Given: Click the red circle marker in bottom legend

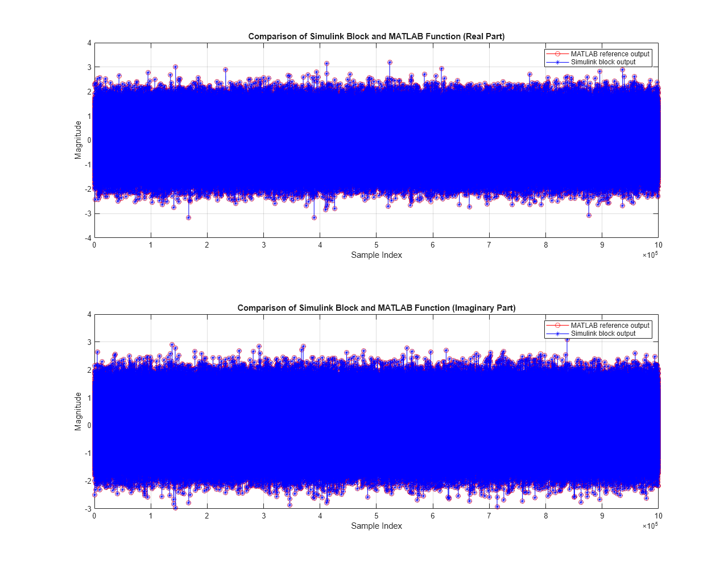Looking at the screenshot, I should [557, 326].
